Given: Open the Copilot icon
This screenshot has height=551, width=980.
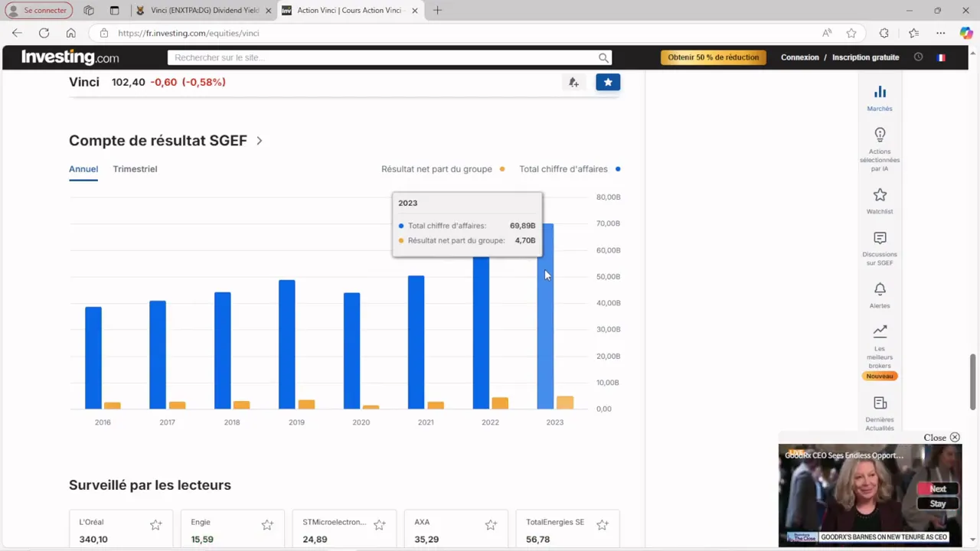Looking at the screenshot, I should [966, 33].
